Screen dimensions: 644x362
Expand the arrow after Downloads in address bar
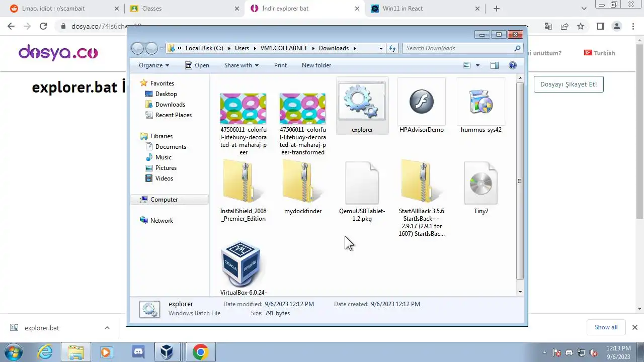354,48
